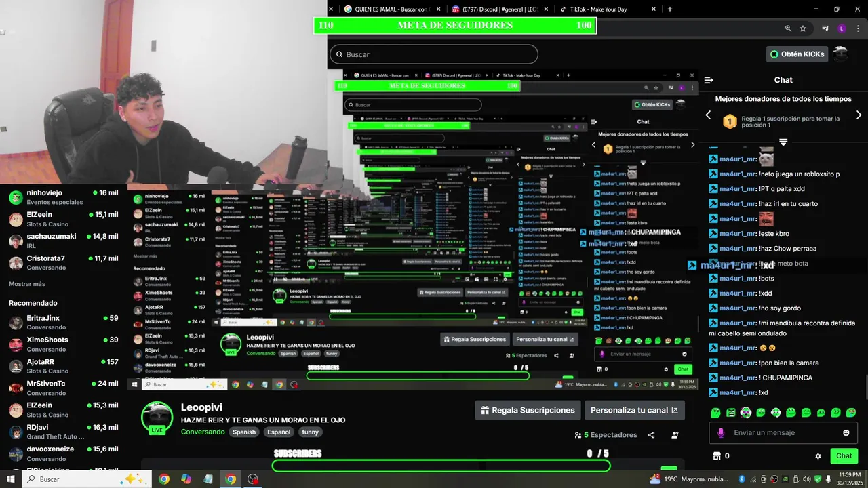This screenshot has height=488, width=868.
Task: Open EritraJinx recommended channel
Action: pyautogui.click(x=64, y=322)
